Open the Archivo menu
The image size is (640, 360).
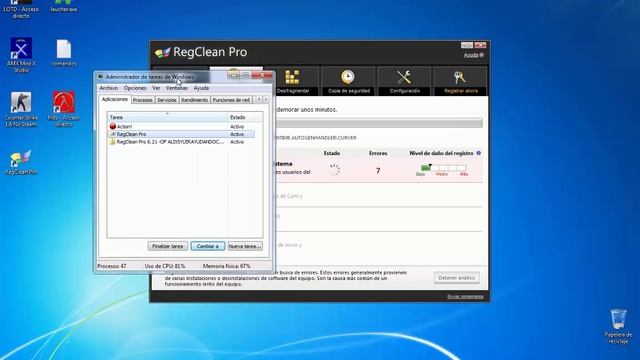tap(109, 88)
